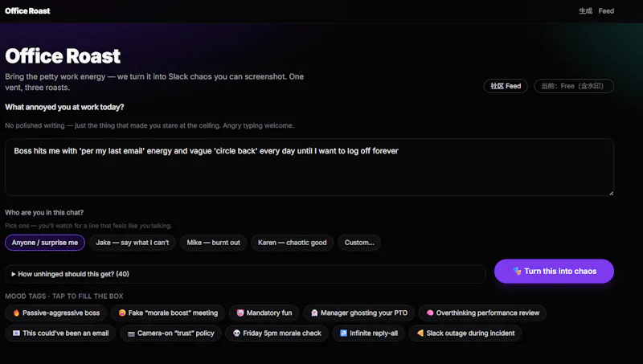The height and width of the screenshot is (364, 643).
Task: Select the 'Friday 5pm morale check' tag
Action: point(276,333)
